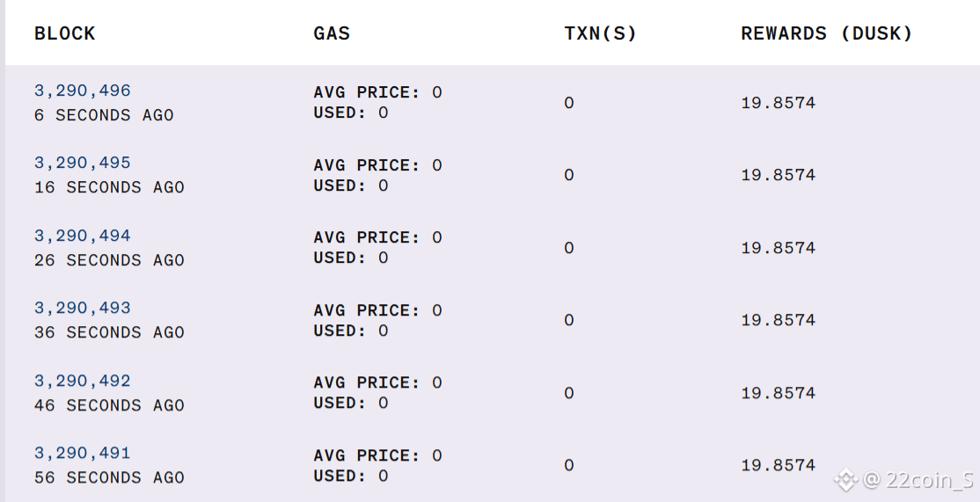Click AVG PRICE of block 3,290,495
This screenshot has width=980, height=502.
point(377,165)
